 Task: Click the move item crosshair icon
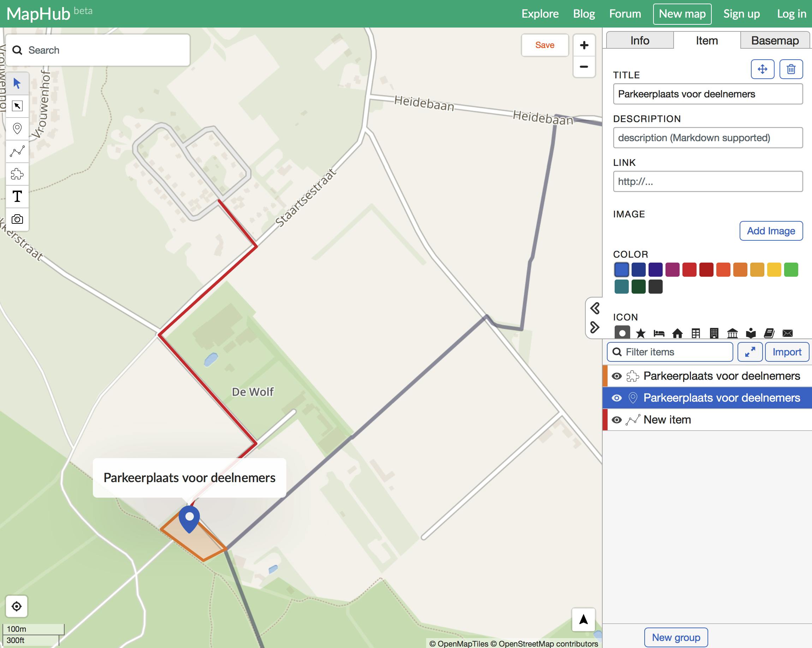click(x=762, y=69)
